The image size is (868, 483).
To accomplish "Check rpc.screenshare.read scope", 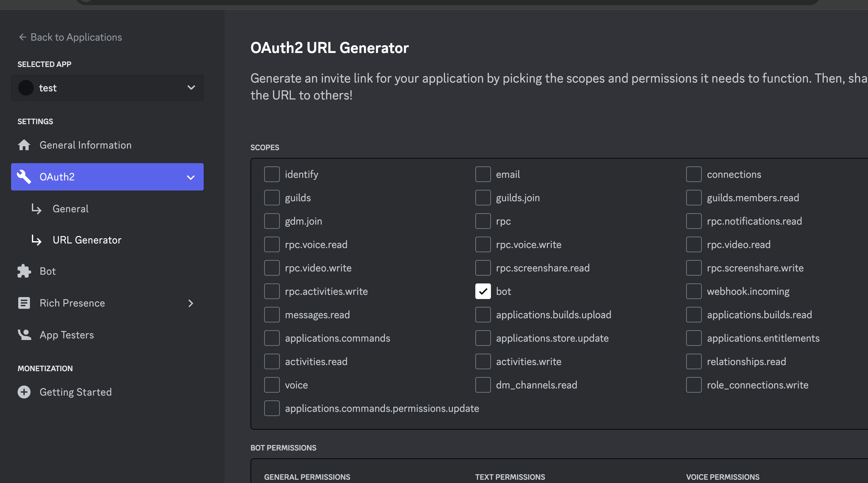I will 483,268.
